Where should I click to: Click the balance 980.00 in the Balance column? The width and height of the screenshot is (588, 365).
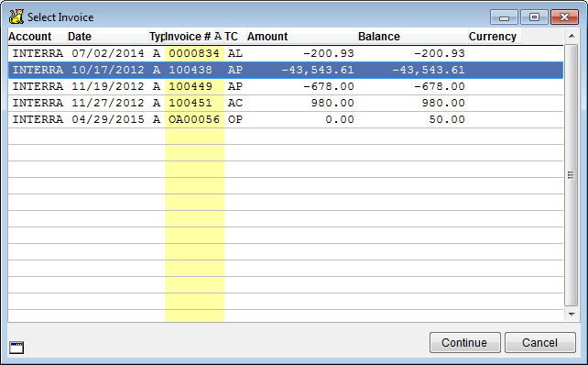[443, 103]
